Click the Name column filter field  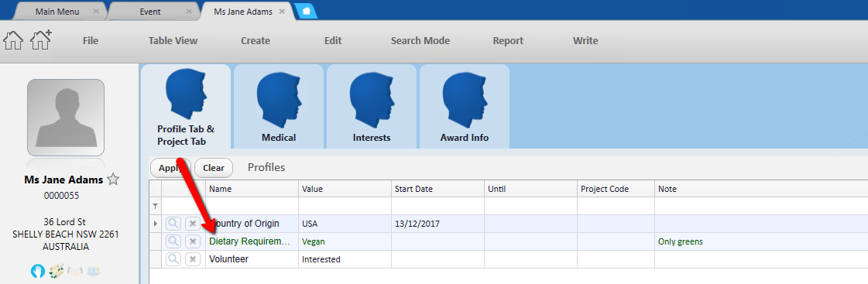pos(252,206)
